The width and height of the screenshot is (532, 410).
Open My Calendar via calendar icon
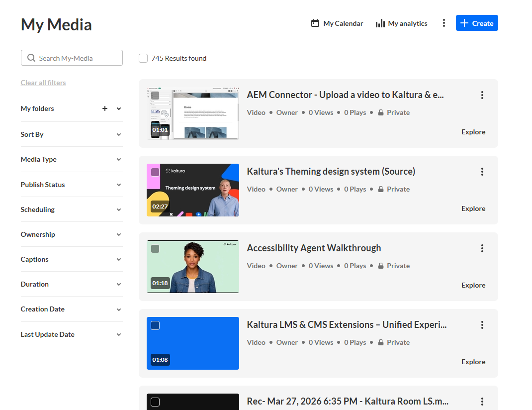pyautogui.click(x=315, y=23)
